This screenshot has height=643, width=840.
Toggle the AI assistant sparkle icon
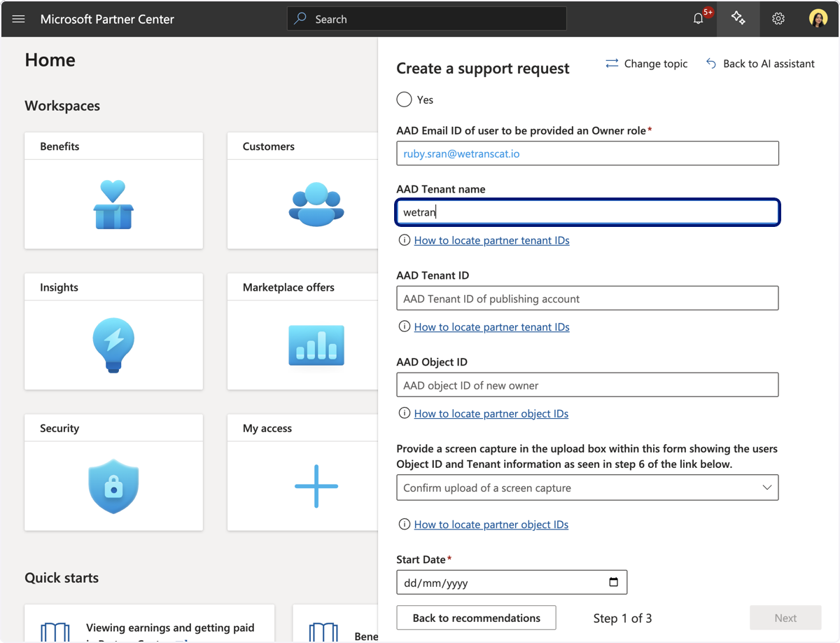(x=738, y=19)
